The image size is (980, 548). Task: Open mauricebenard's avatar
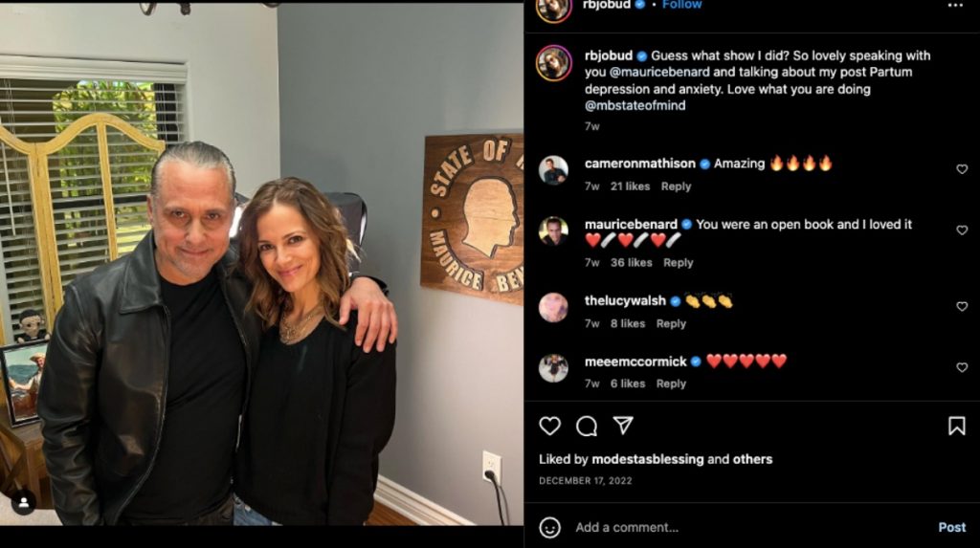pos(553,231)
